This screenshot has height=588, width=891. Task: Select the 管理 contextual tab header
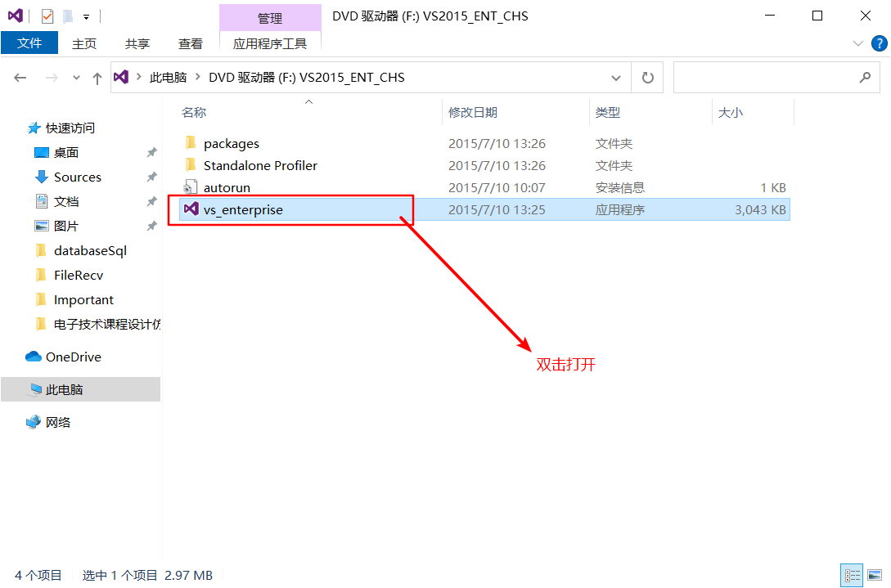[270, 18]
